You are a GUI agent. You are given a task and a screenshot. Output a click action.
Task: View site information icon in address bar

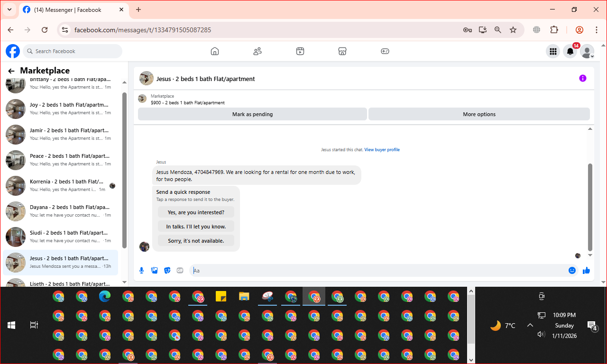tap(65, 30)
